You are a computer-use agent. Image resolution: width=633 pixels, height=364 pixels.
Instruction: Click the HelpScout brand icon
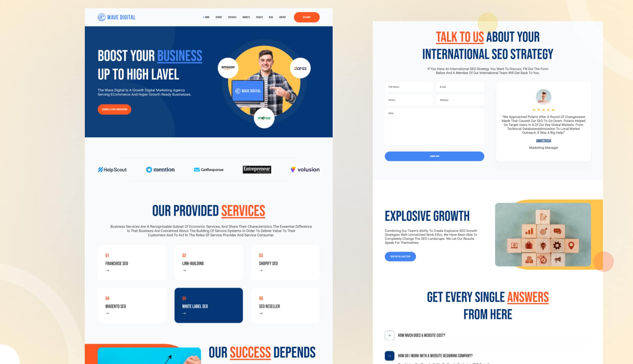point(112,170)
